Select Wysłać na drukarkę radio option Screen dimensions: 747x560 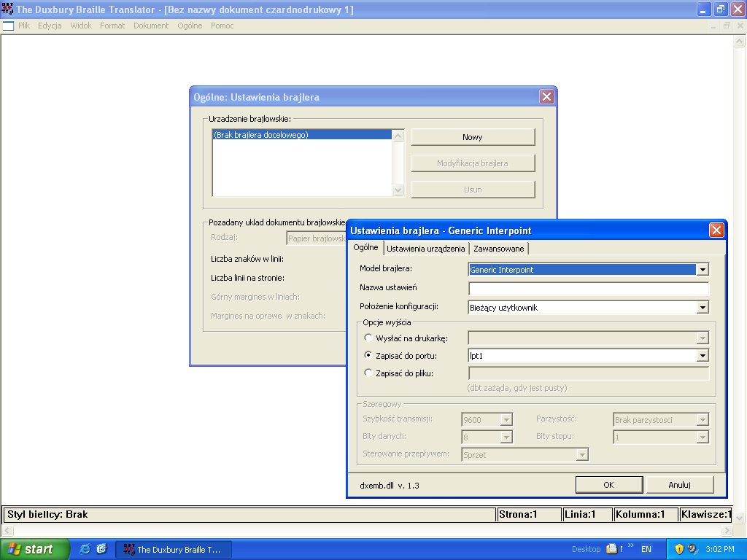(368, 338)
